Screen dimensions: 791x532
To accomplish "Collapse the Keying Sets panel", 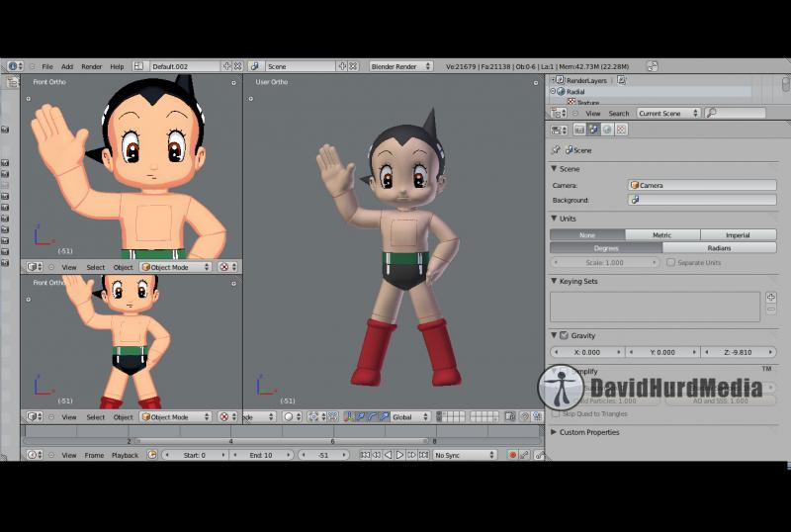I will (x=554, y=281).
